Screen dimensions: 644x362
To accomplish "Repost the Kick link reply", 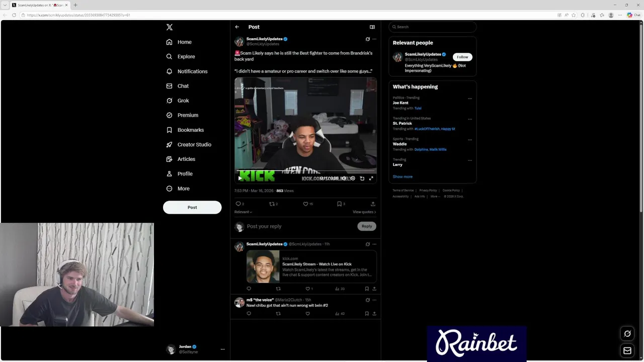I will pyautogui.click(x=278, y=289).
